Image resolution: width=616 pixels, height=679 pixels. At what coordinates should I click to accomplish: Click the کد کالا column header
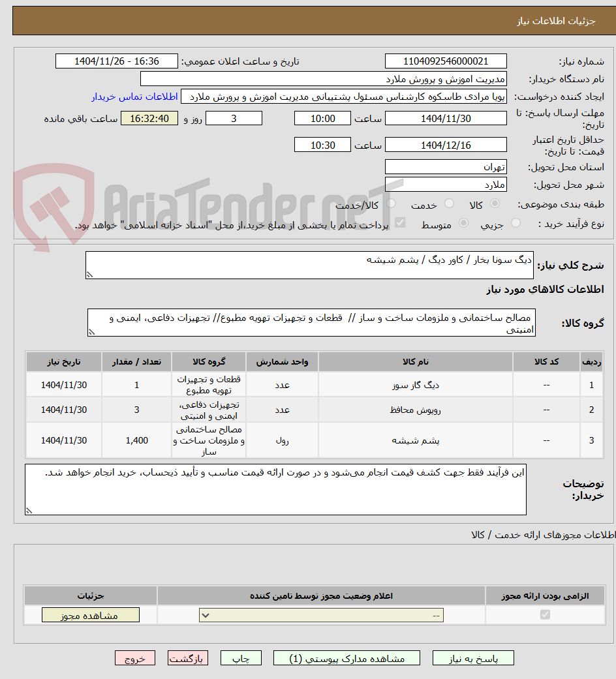pos(547,361)
